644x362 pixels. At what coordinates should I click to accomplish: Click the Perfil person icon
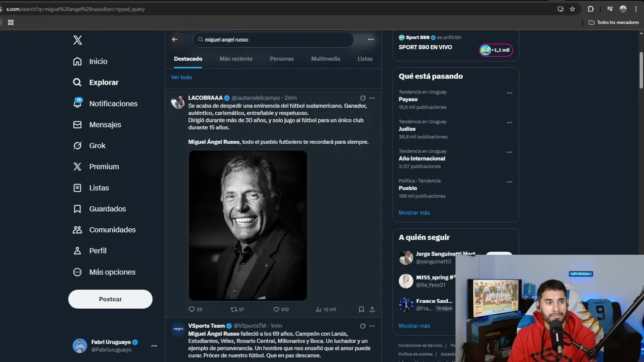(77, 251)
